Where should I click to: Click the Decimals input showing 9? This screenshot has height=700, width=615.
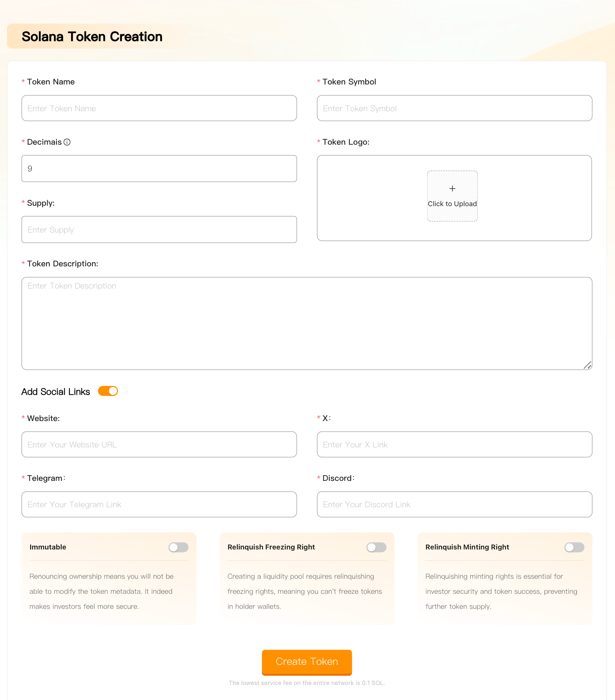coord(159,169)
